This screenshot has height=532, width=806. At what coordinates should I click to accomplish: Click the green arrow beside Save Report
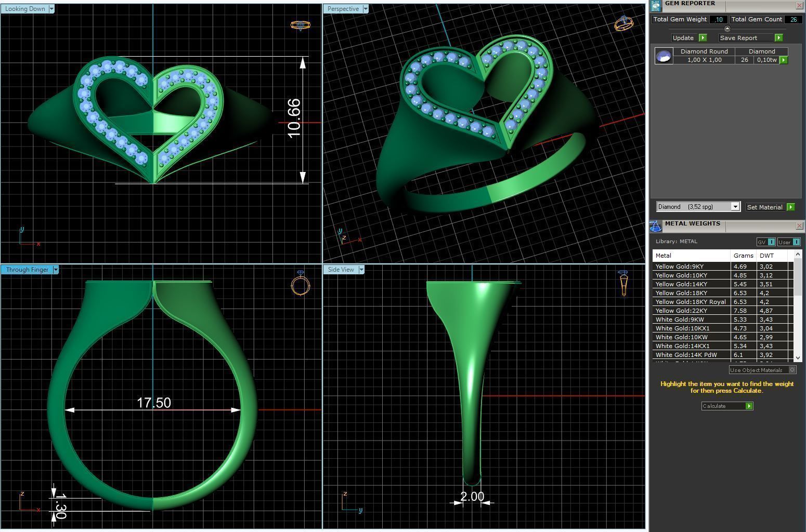778,38
